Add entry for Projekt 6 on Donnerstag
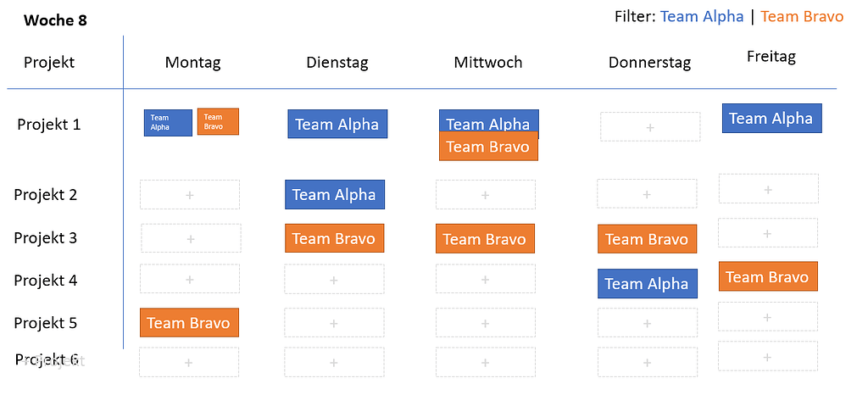 click(x=647, y=362)
